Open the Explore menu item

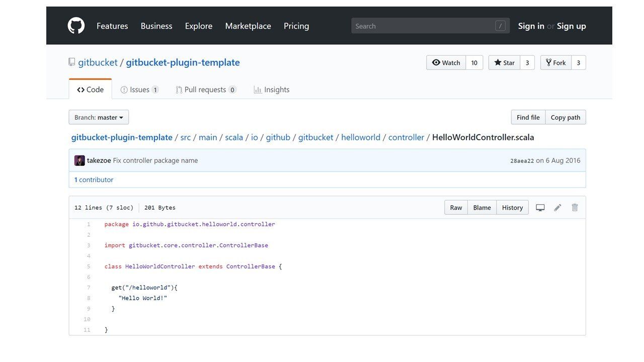tap(199, 26)
